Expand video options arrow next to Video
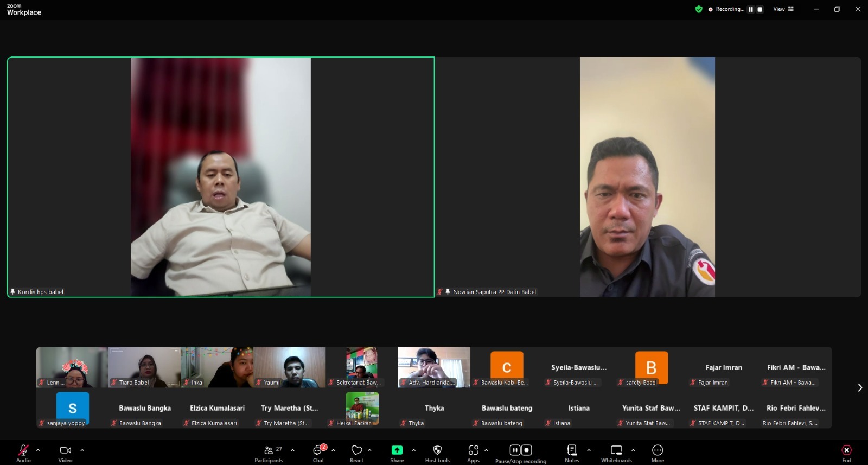This screenshot has width=868, height=465. [x=82, y=450]
